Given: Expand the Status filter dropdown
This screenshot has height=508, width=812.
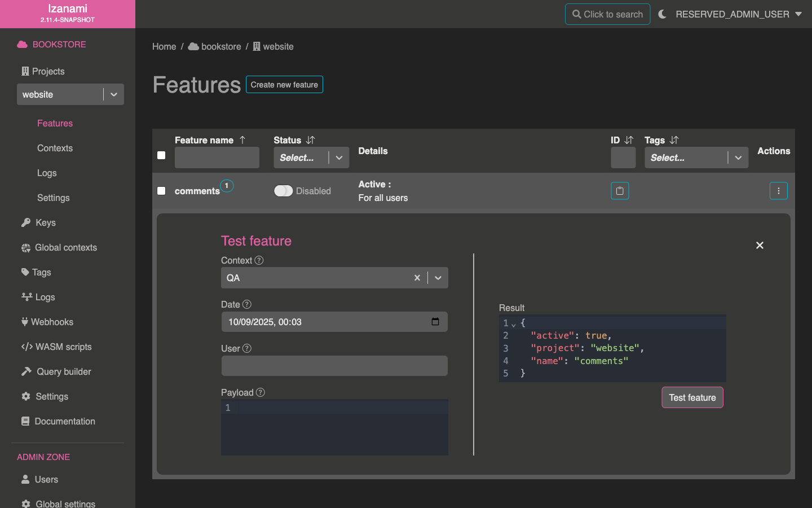Looking at the screenshot, I should click(339, 158).
